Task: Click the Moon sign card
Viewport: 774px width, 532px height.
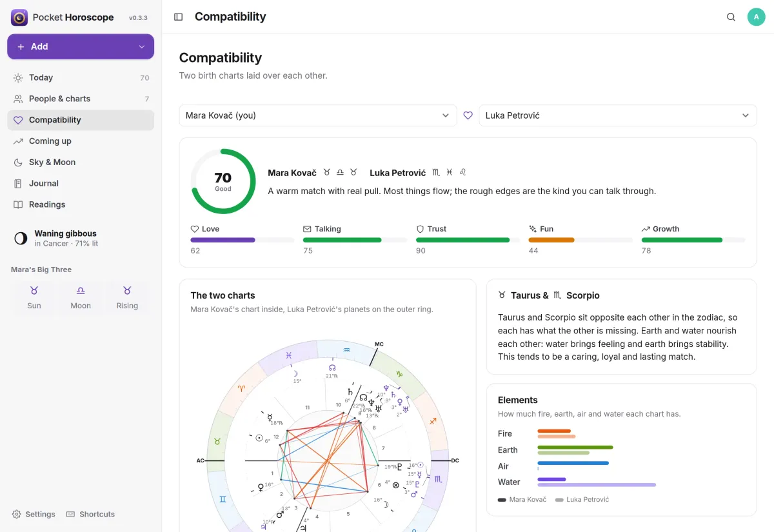Action: point(81,298)
